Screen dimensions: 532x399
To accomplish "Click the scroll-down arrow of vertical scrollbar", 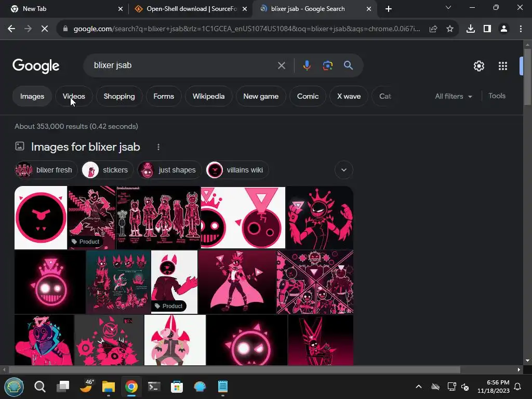I will coord(527,361).
